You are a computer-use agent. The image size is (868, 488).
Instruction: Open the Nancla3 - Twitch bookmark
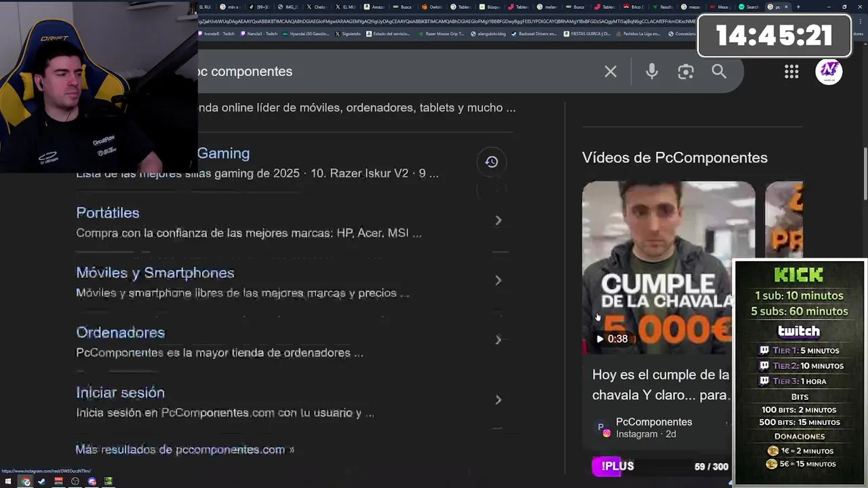tap(258, 33)
